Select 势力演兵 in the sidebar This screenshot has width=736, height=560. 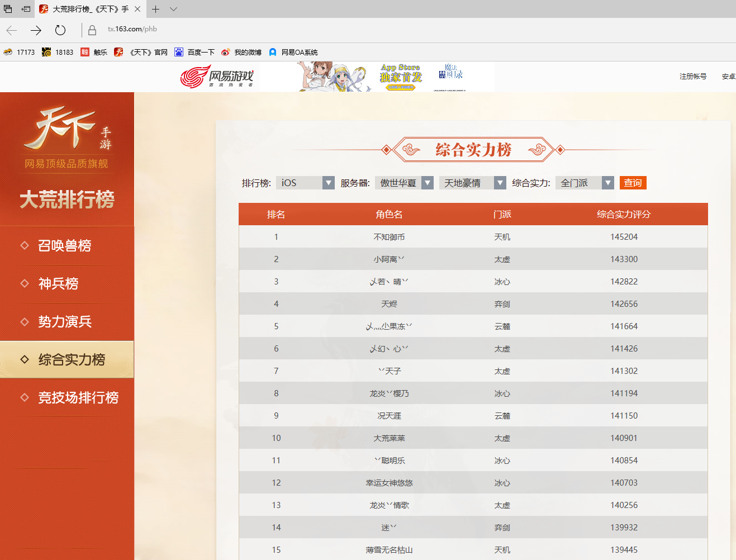[x=65, y=321]
